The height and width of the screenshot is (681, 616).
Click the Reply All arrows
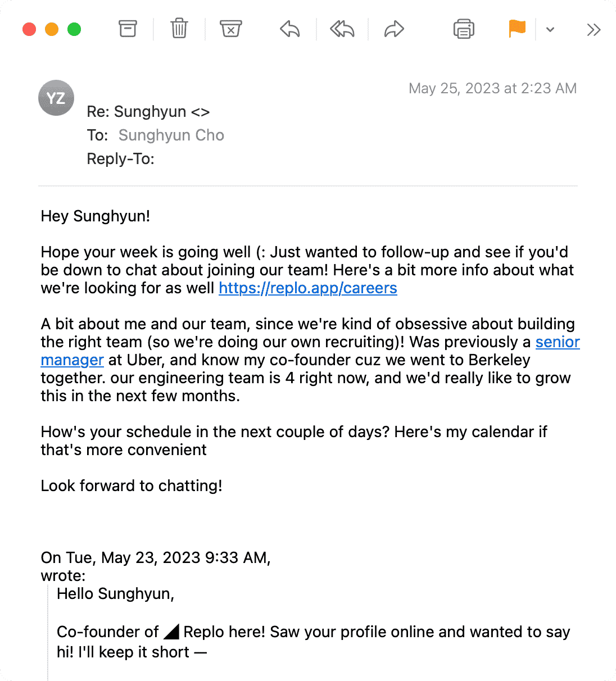pyautogui.click(x=342, y=29)
